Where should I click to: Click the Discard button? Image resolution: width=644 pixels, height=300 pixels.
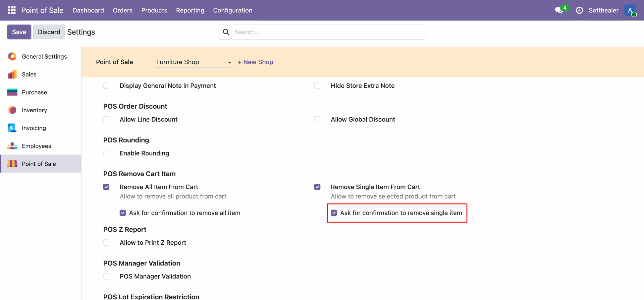point(49,32)
